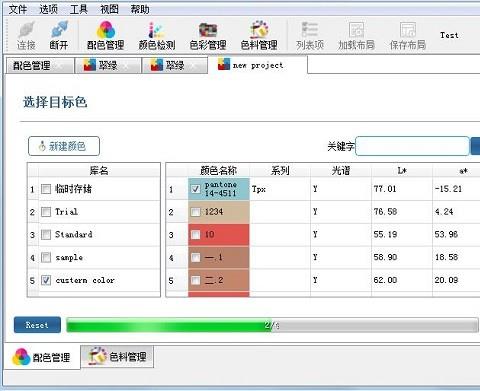Check the Standard library checkbox
The image size is (480, 391).
point(46,234)
